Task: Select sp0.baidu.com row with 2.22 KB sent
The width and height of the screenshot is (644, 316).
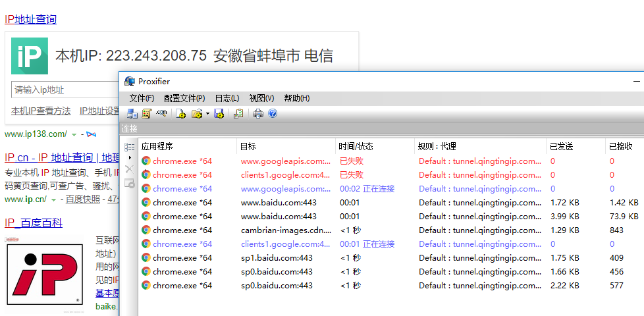Action: tap(391, 285)
